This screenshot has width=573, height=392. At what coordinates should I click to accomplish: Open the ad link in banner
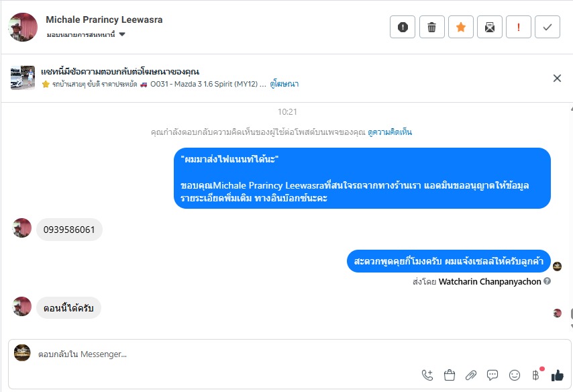pos(284,85)
